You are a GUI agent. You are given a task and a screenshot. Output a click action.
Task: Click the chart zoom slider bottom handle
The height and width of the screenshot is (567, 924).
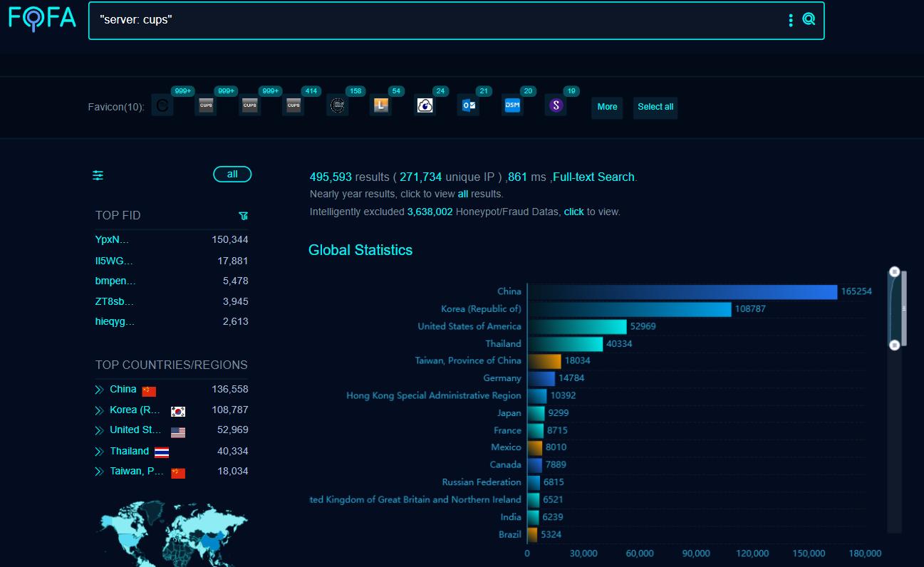coord(895,345)
